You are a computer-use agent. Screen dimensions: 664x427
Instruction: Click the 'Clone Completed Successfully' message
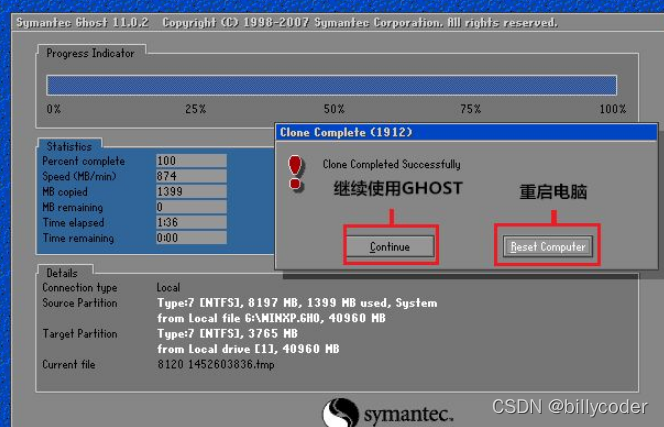(x=391, y=164)
